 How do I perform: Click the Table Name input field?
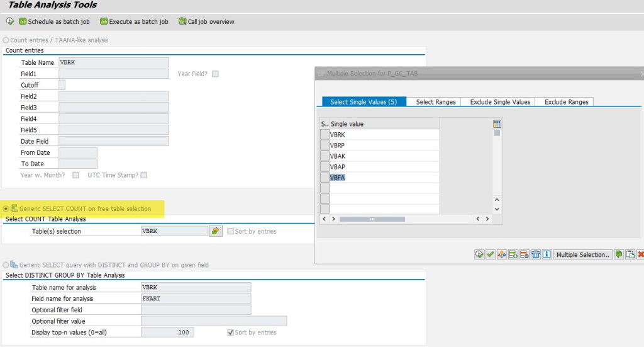[114, 62]
